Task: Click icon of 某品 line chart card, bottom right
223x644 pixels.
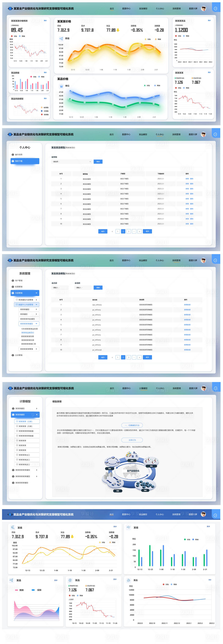Action: pyautogui.click(x=129, y=580)
